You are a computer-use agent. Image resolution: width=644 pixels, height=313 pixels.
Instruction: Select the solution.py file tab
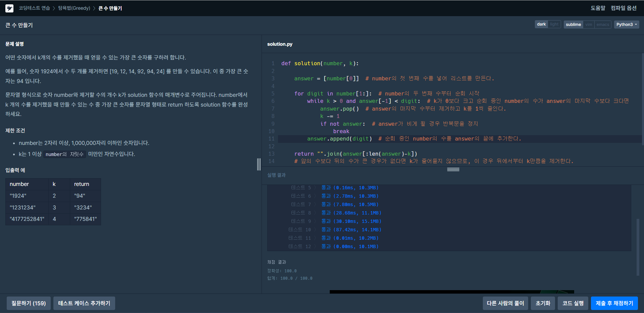[x=280, y=44]
